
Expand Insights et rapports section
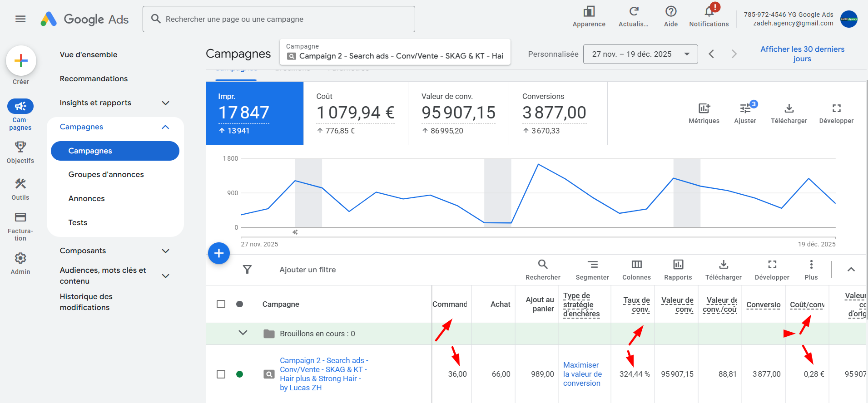(165, 103)
